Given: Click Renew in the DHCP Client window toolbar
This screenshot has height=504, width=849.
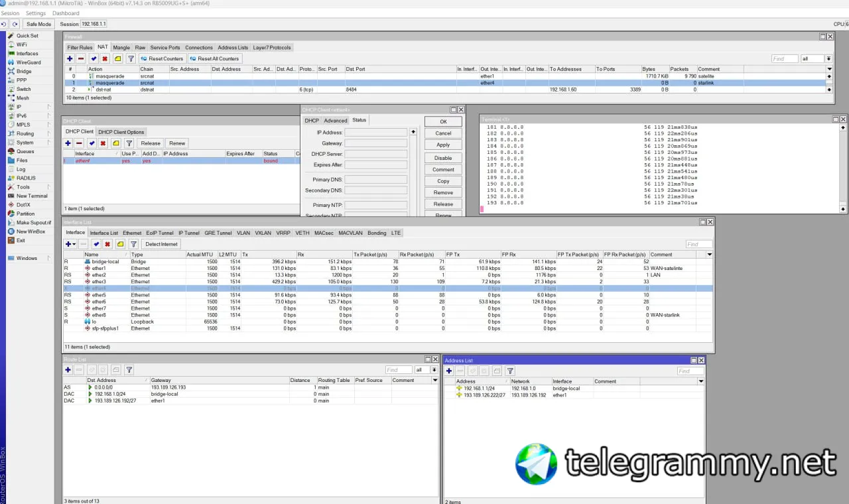Looking at the screenshot, I should 177,143.
